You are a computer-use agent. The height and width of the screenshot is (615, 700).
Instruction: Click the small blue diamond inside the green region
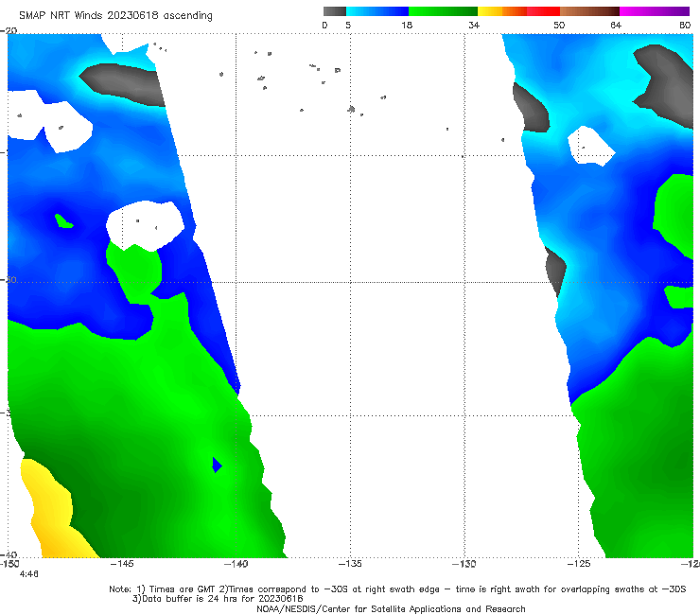coord(217,465)
